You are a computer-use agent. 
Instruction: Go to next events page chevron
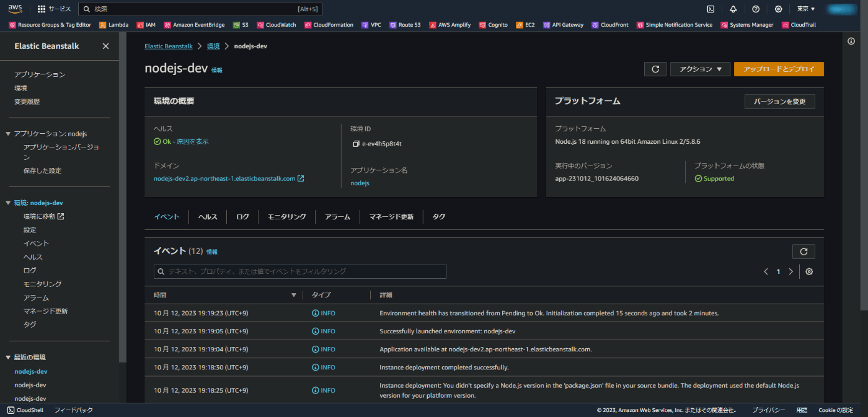790,271
